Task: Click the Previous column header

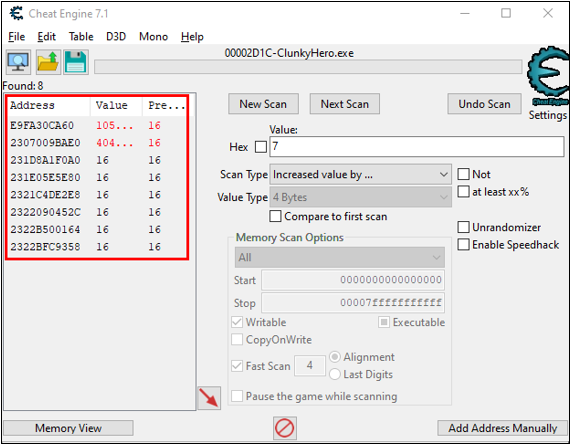Action: point(165,106)
